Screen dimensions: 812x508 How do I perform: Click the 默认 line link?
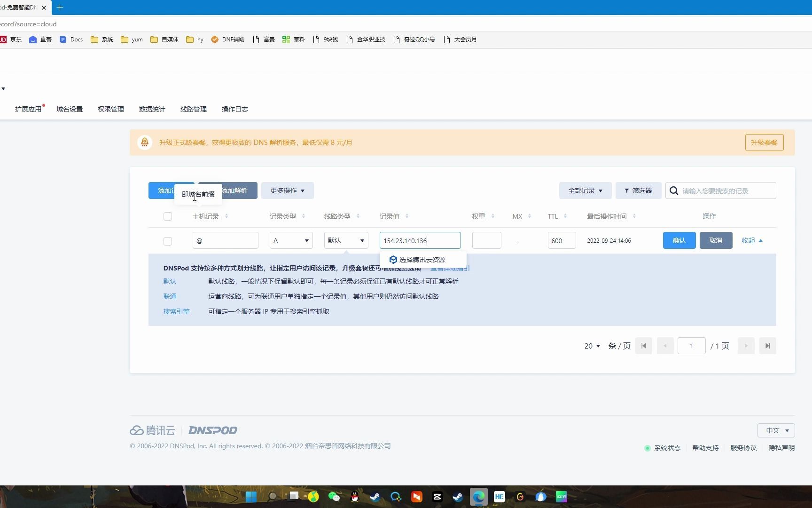pyautogui.click(x=170, y=281)
